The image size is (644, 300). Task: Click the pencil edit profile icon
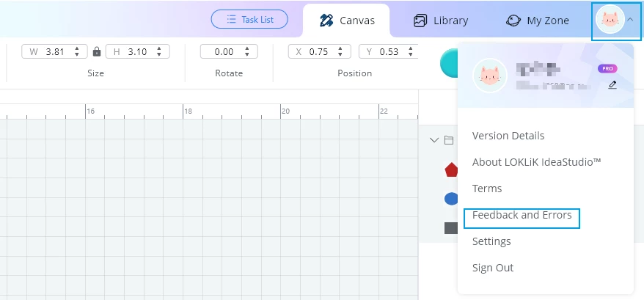[612, 85]
